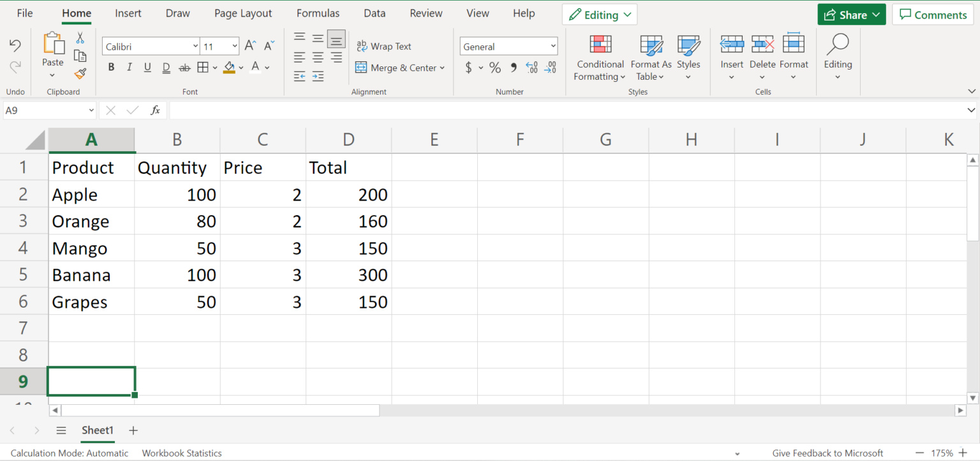Viewport: 980px width, 461px height.
Task: Toggle Bold formatting
Action: click(x=111, y=68)
